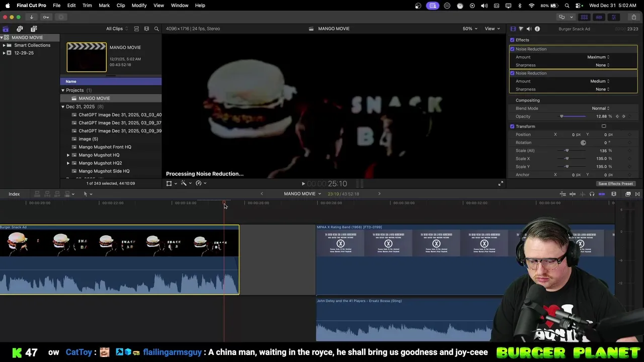Open the Video inspector tab icon
The width and height of the screenshot is (644, 362).
(513, 29)
